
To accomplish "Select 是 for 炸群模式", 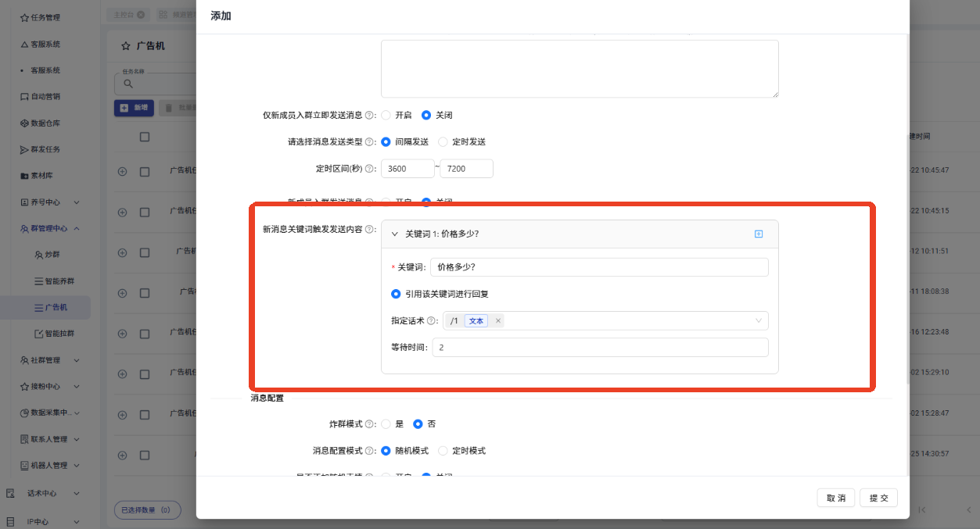I will pos(386,424).
